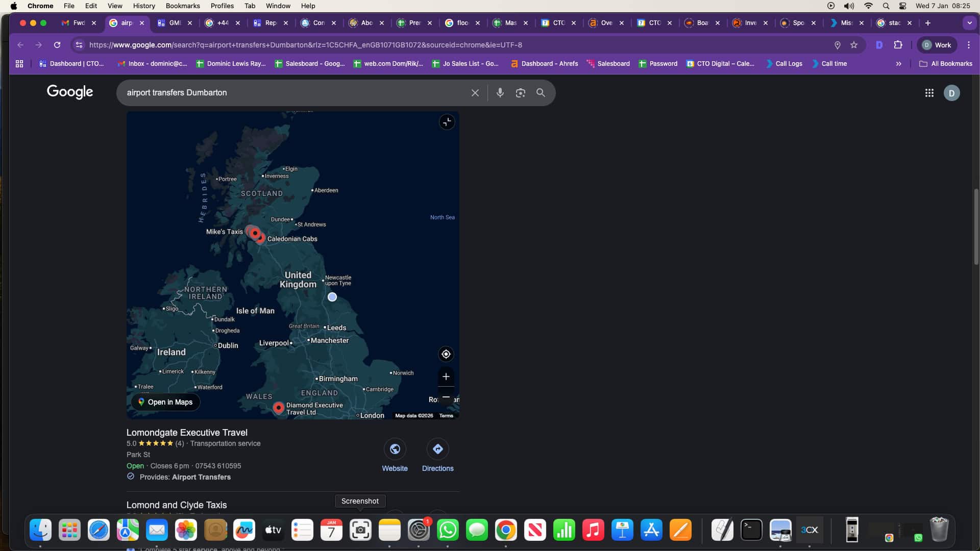Submit search with magnifier icon
The width and height of the screenshot is (980, 551).
[x=541, y=93]
